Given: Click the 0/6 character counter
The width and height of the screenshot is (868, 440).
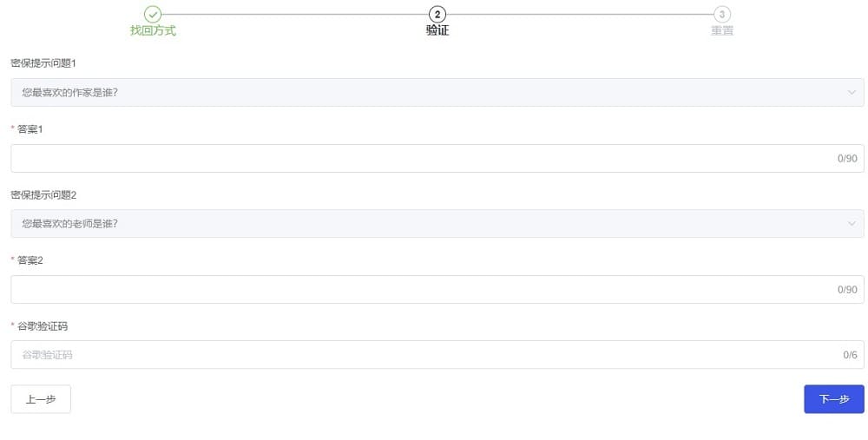Looking at the screenshot, I should click(x=850, y=355).
